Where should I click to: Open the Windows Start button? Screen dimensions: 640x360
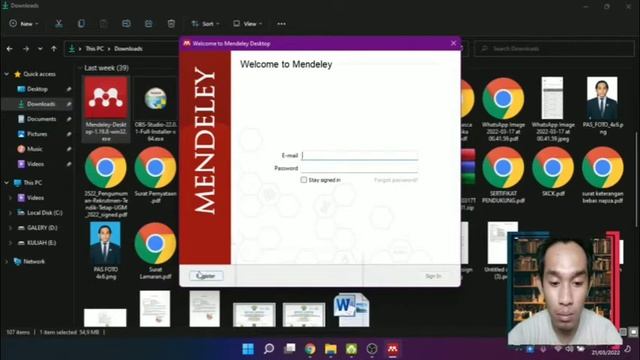[x=248, y=349]
